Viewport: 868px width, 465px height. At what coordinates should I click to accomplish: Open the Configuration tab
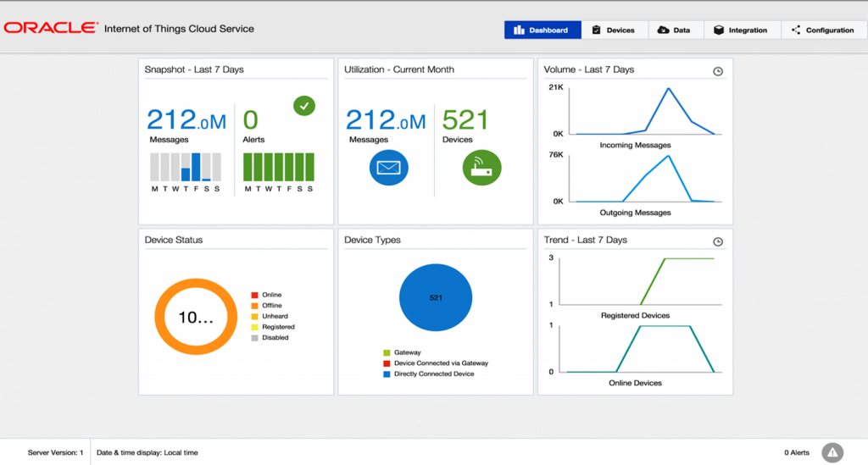click(x=824, y=30)
